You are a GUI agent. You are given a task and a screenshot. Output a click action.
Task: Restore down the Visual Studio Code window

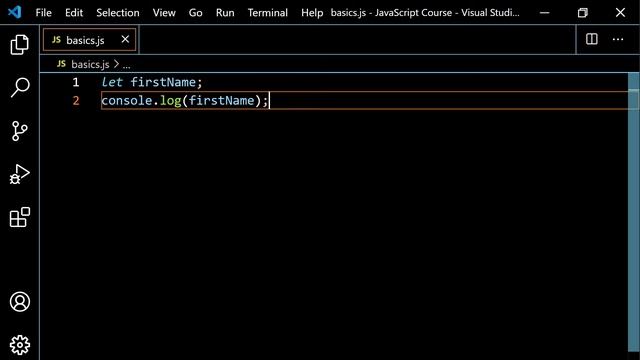coord(582,13)
